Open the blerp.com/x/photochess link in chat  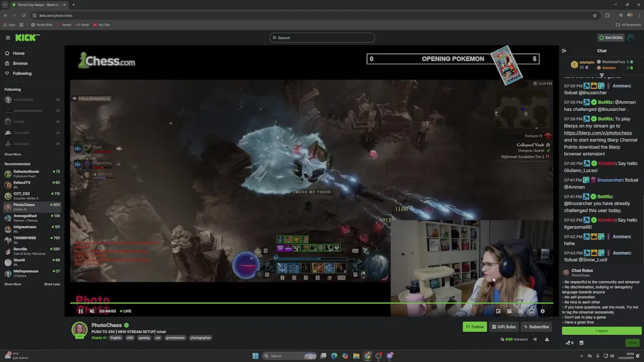pos(598,133)
